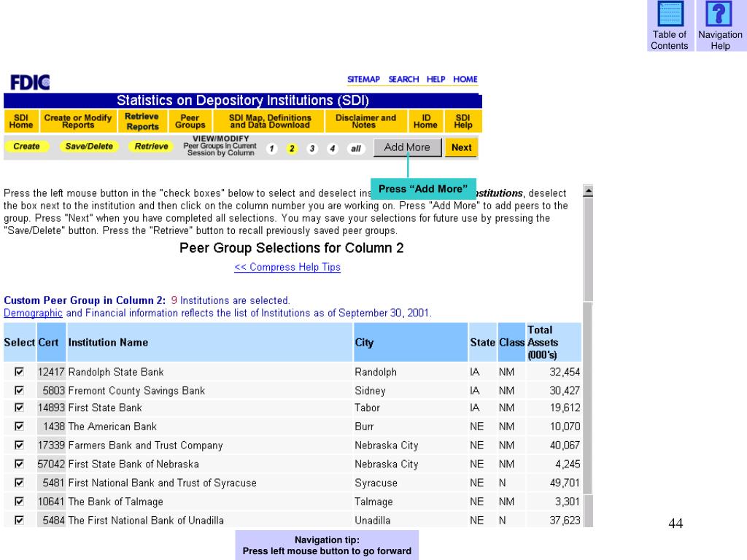Viewport: 747px width, 560px height.
Task: Click the Compress Help Tips link
Action: (287, 267)
